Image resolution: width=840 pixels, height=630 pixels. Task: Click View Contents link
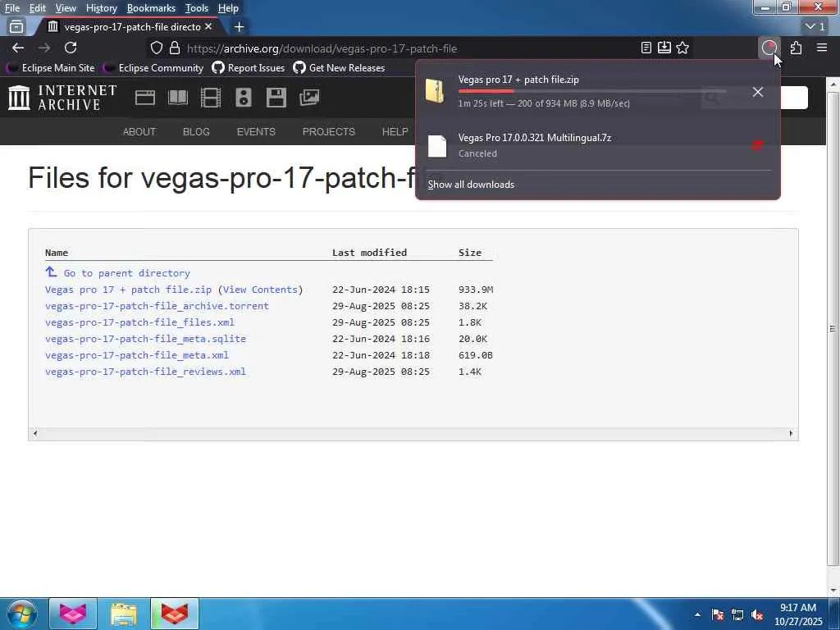260,290
